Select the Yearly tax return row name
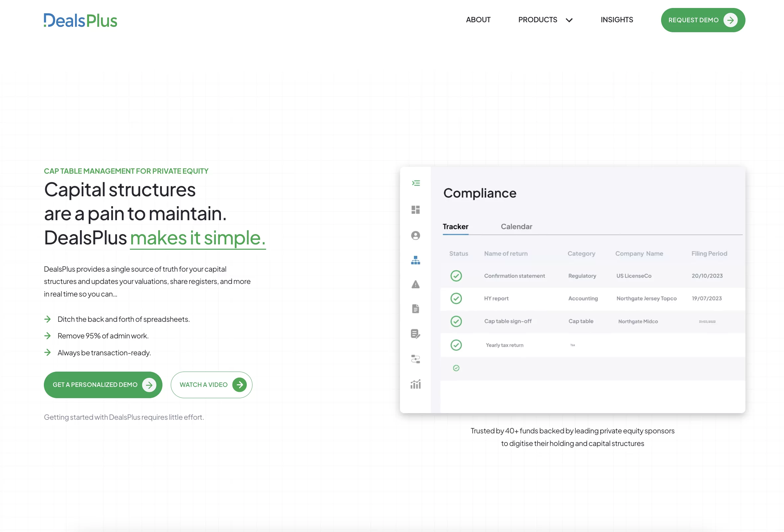The image size is (784, 532). 504,345
